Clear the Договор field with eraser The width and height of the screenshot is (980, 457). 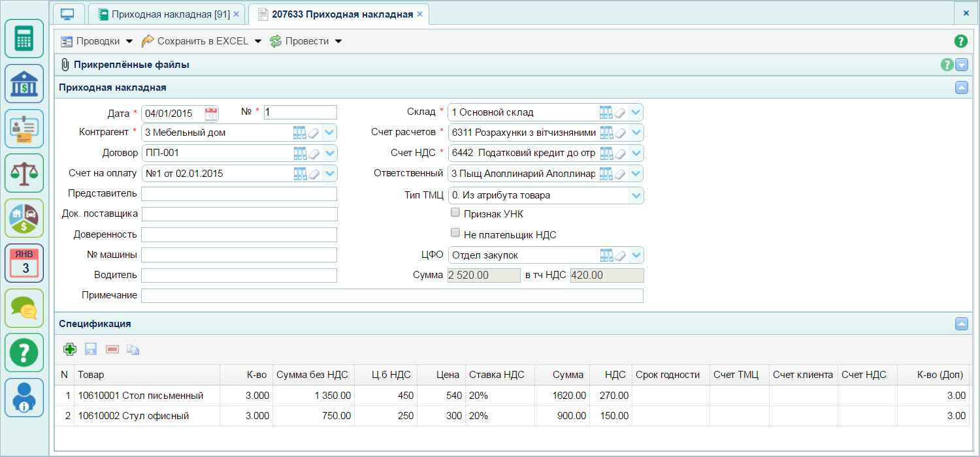coord(314,153)
